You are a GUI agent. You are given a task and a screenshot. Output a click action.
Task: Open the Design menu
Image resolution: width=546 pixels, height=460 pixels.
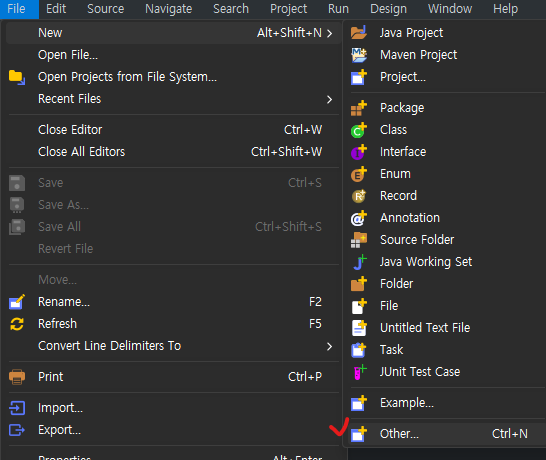pyautogui.click(x=389, y=9)
